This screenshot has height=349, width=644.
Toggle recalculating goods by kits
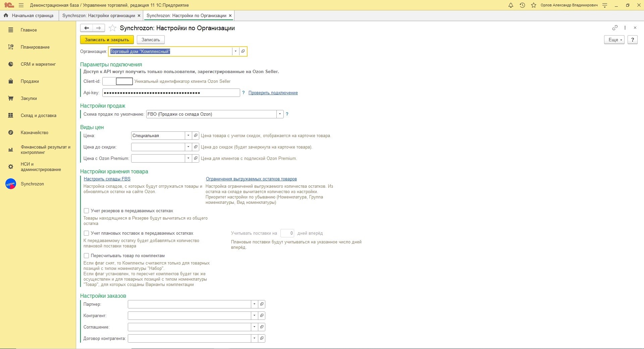coord(87,256)
